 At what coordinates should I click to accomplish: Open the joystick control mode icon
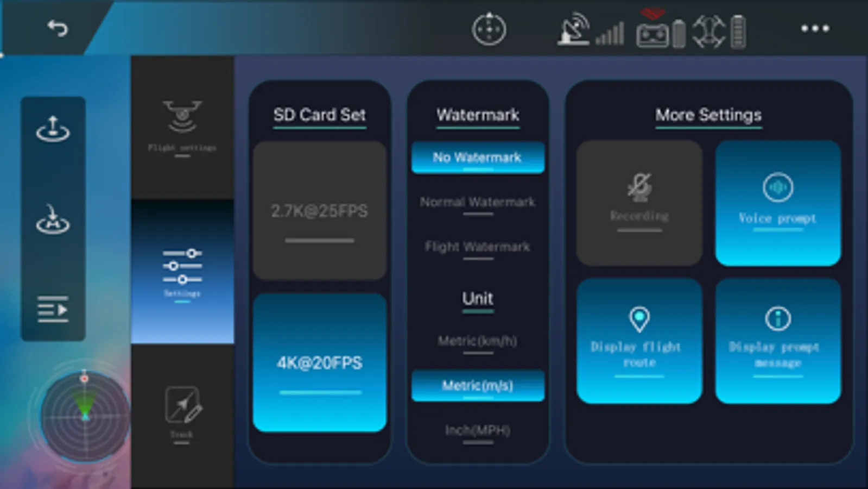pyautogui.click(x=489, y=29)
